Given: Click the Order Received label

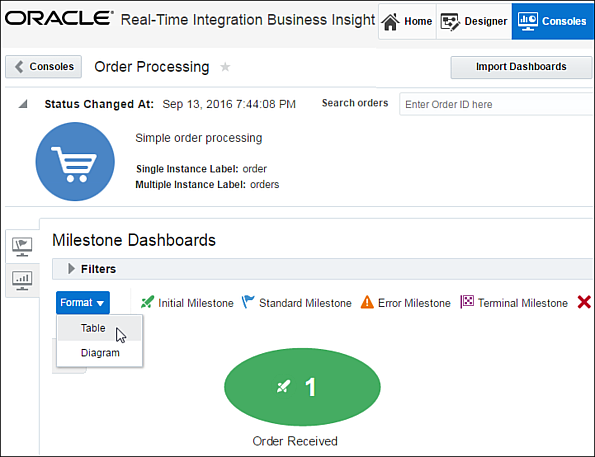Looking at the screenshot, I should (295, 441).
